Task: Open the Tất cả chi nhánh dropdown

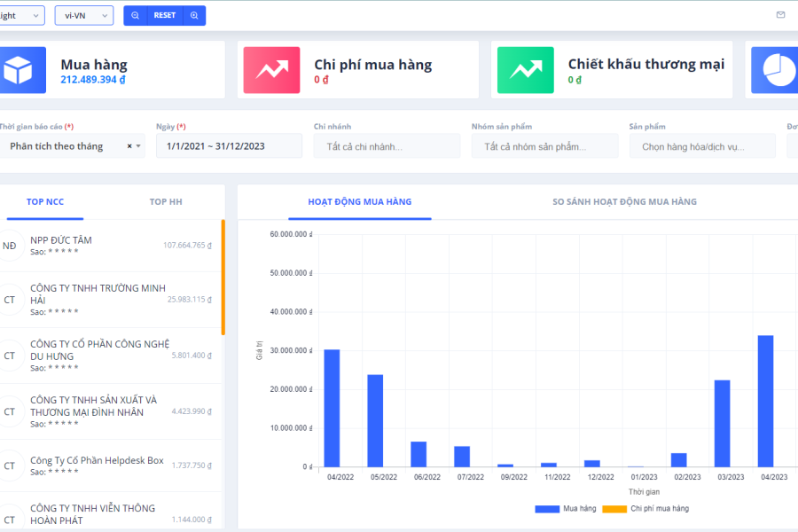Action: click(x=387, y=146)
